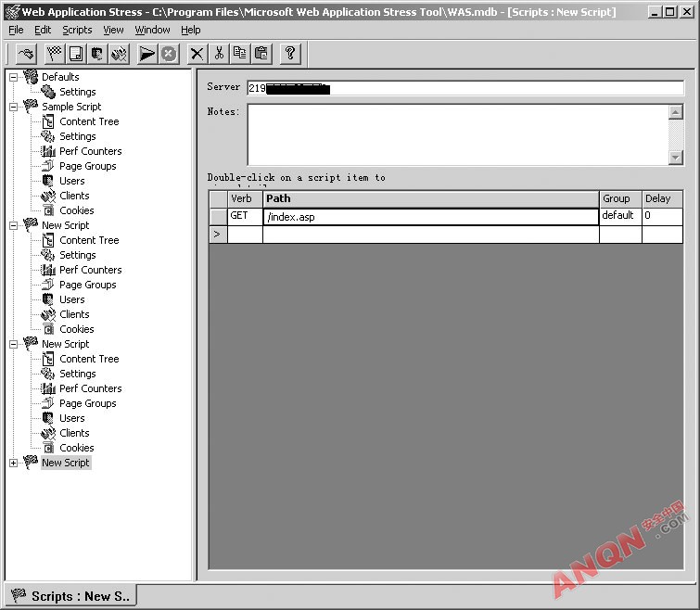
Task: Click inside the Notes text area
Action: click(458, 134)
